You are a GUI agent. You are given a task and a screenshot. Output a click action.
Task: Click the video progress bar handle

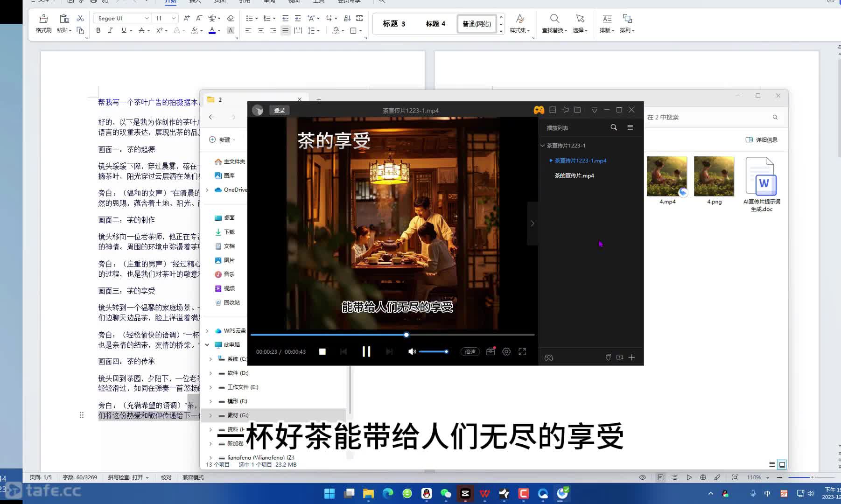406,335
